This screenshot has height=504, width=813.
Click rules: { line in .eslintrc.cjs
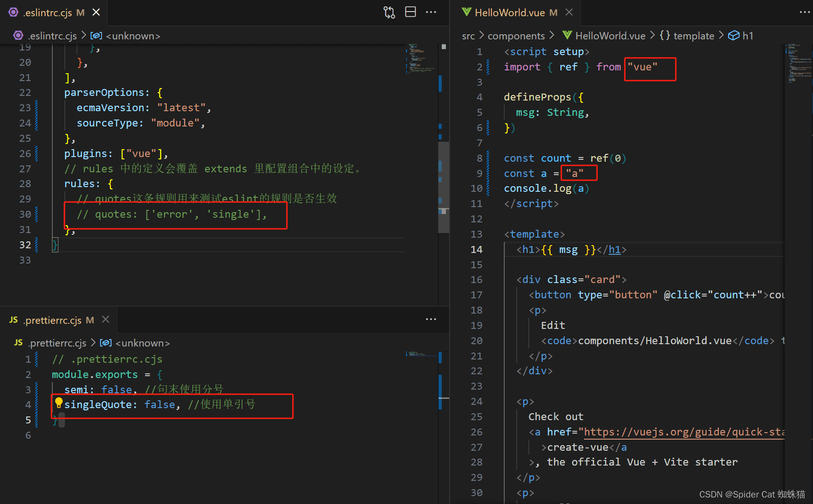click(x=89, y=184)
